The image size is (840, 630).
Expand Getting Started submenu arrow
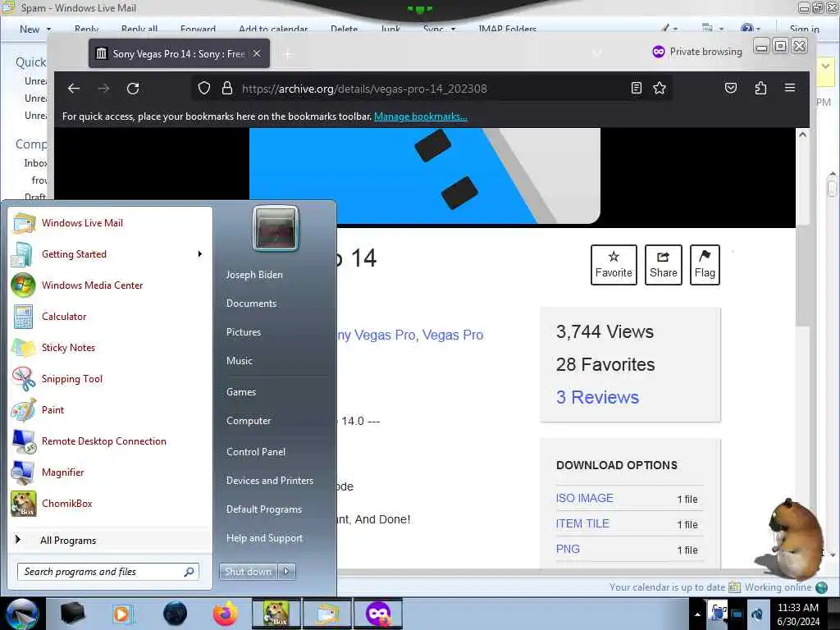point(200,254)
